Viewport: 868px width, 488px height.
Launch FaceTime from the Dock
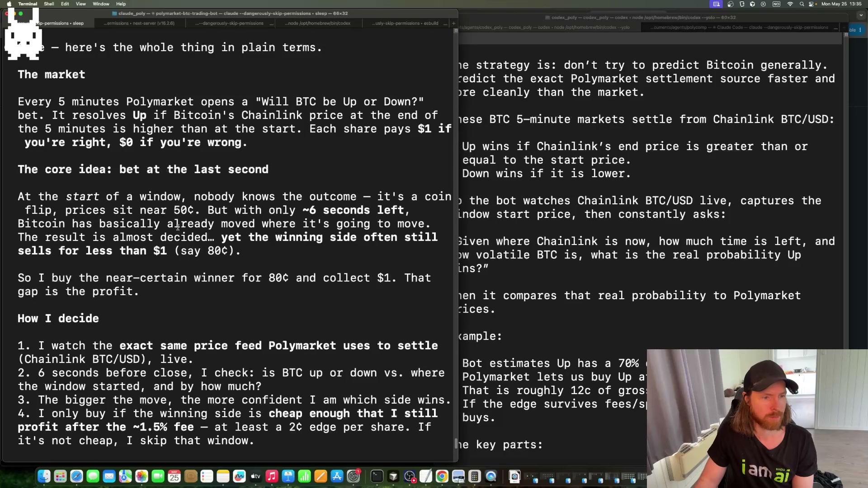(x=158, y=476)
